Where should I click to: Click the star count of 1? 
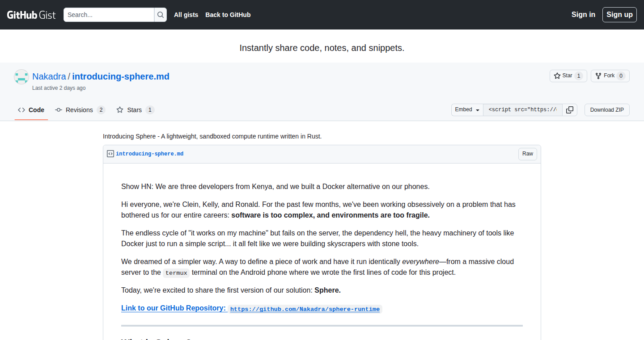(x=579, y=76)
